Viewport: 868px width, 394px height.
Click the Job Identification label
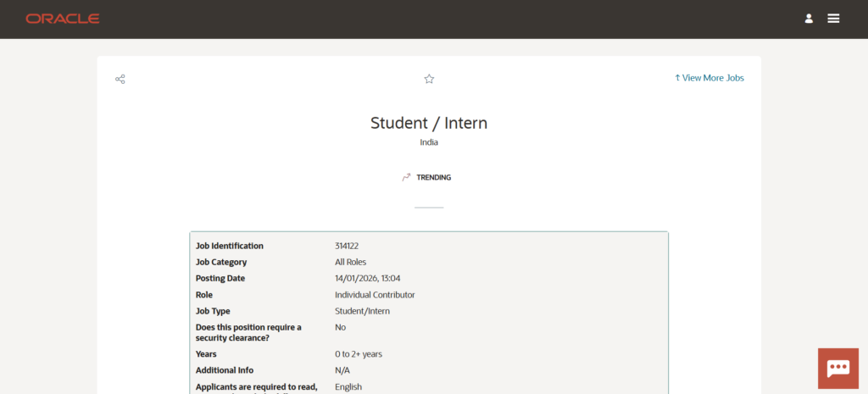click(230, 246)
